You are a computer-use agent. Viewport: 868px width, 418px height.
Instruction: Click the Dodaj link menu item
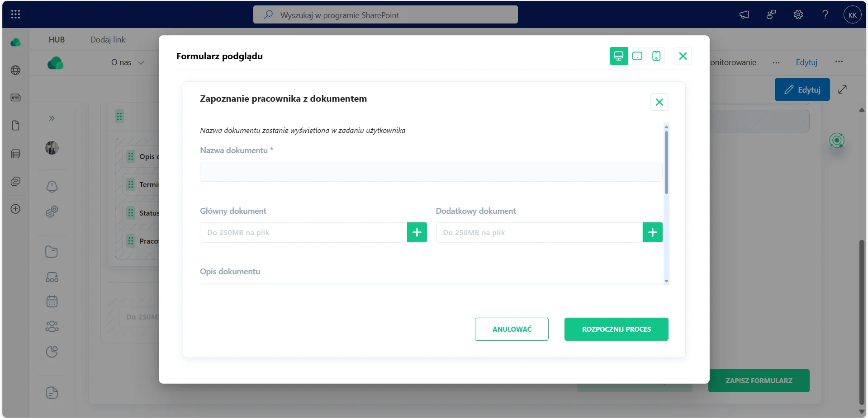tap(108, 40)
